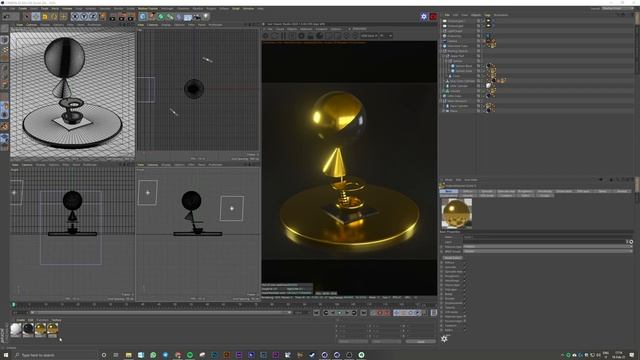Click the Floor environment object icon
This screenshot has width=640, height=360.
pyautogui.click(x=188, y=17)
